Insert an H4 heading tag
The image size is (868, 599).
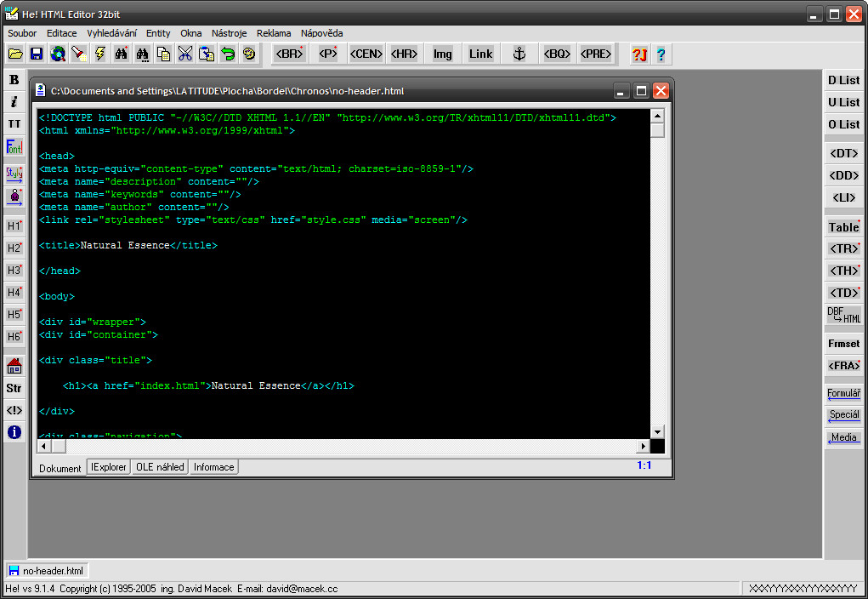(14, 292)
